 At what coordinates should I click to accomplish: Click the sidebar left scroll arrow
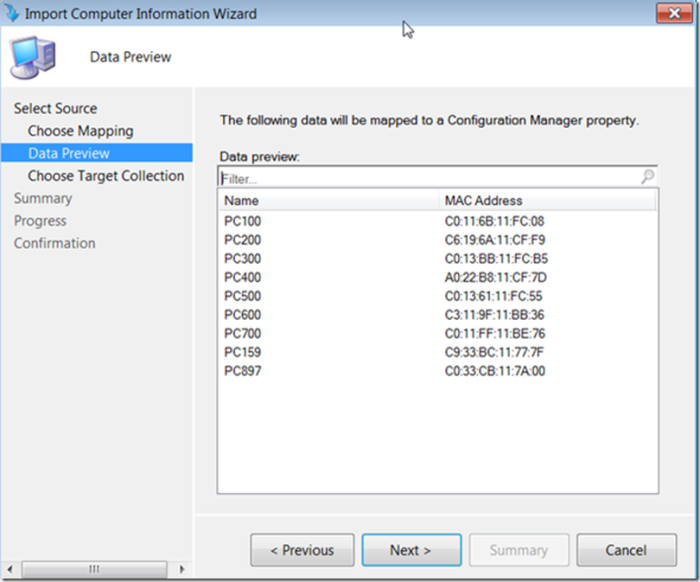click(10, 569)
